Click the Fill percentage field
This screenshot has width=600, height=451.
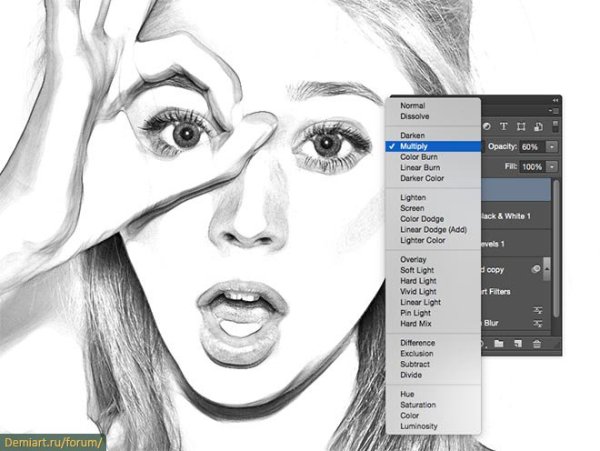531,166
